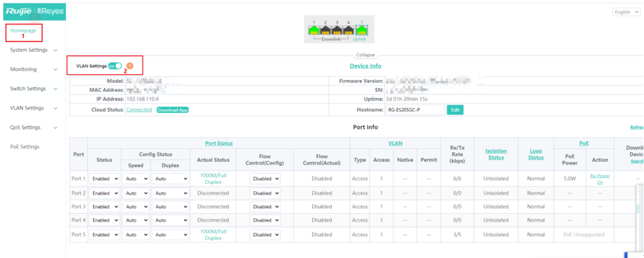Click Port 1 actual status 1000M/Full Duplex
Screen dimensions: 644x258
(x=213, y=179)
